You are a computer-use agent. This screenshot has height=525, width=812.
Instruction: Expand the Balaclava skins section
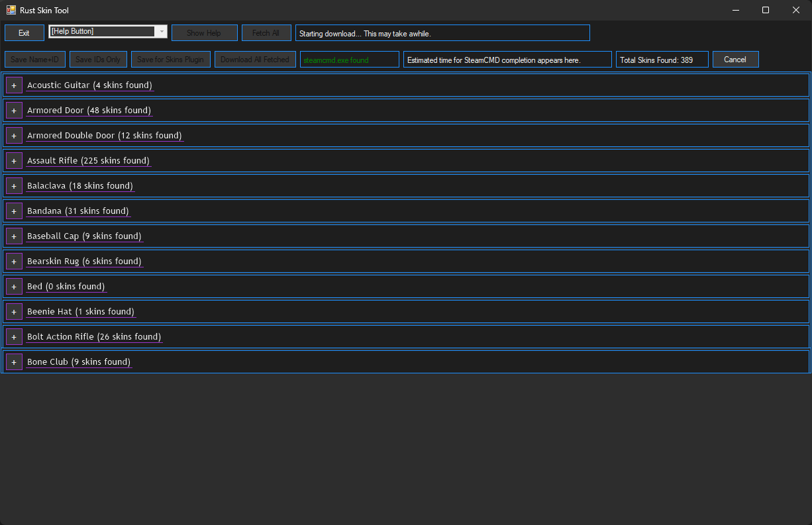pos(14,186)
